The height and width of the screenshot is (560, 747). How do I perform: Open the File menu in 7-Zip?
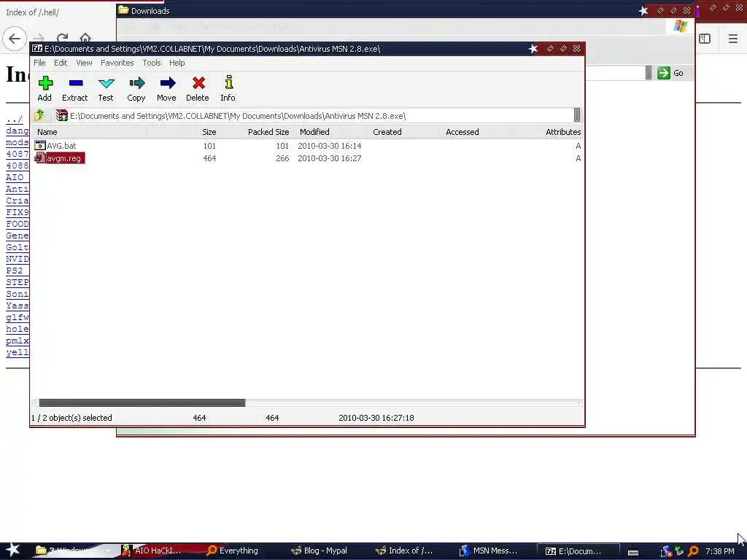[39, 63]
